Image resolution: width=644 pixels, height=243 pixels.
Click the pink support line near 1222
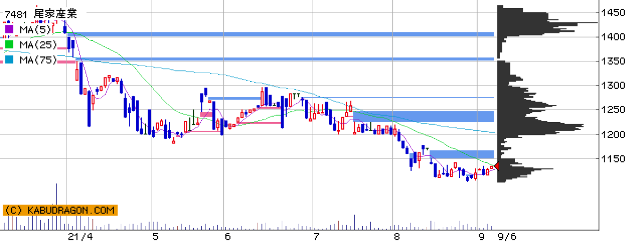(x=259, y=123)
